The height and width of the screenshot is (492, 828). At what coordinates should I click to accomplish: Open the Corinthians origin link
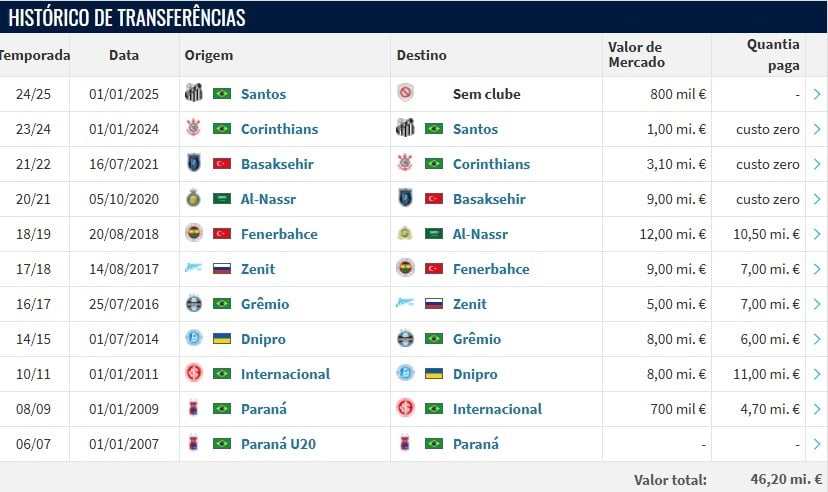click(x=279, y=129)
